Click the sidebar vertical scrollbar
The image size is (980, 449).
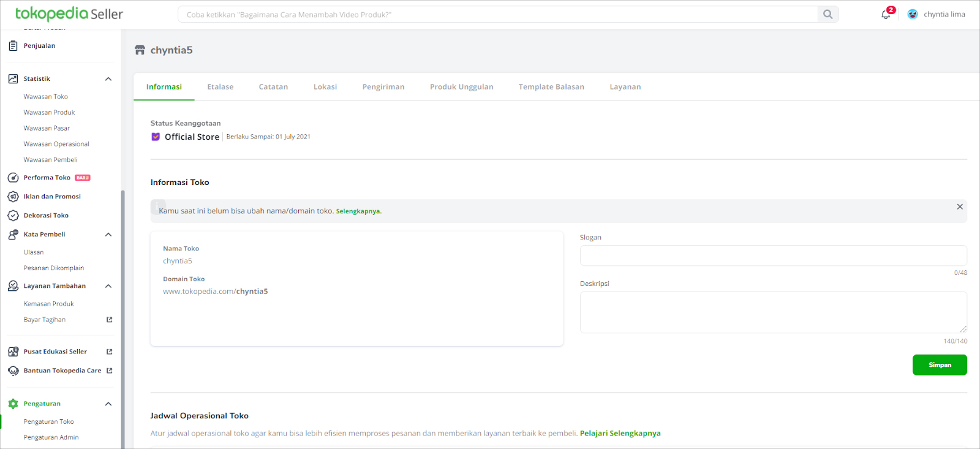[123, 319]
